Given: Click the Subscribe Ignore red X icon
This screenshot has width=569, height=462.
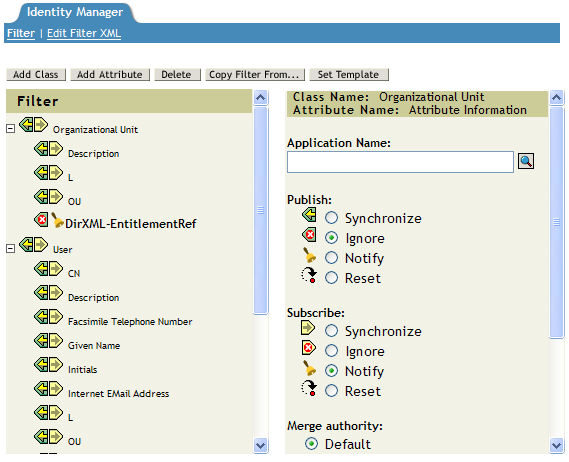Looking at the screenshot, I should (308, 348).
